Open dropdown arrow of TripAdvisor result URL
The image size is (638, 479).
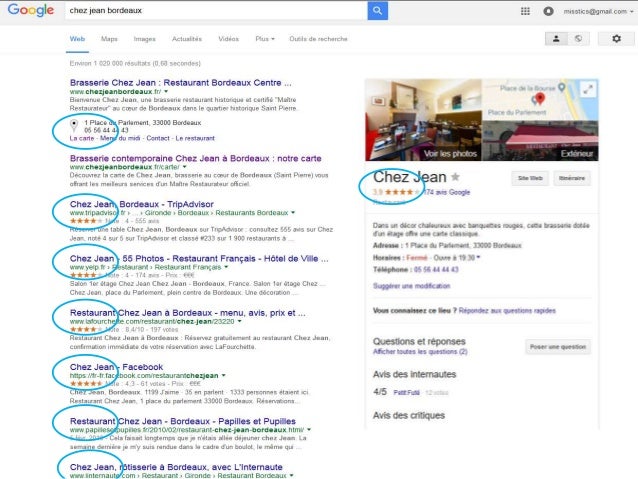[x=293, y=212]
